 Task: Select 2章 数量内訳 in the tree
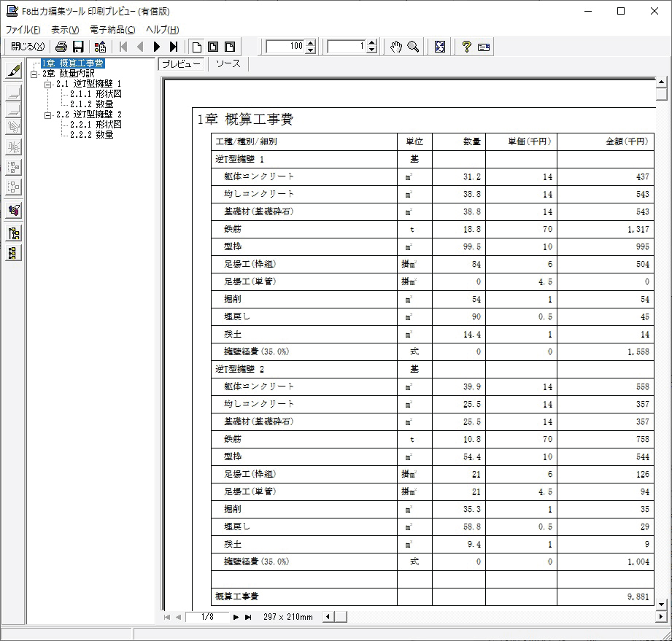68,74
